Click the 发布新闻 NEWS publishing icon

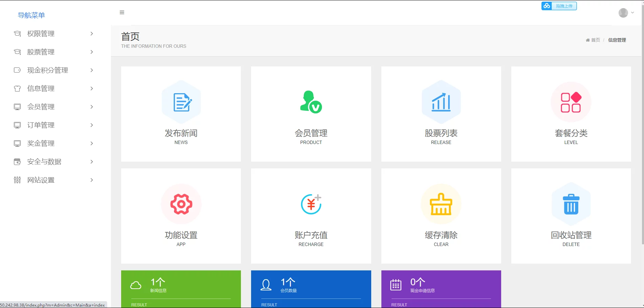(181, 101)
